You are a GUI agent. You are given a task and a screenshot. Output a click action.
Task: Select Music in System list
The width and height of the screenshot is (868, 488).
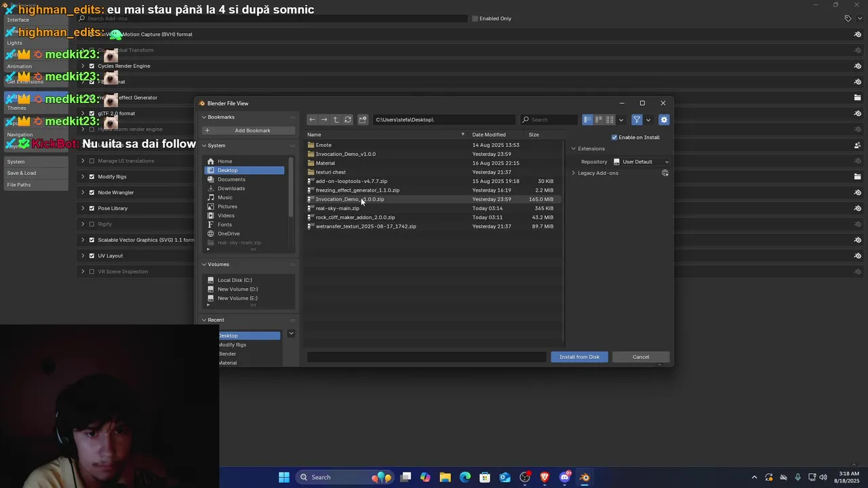click(x=244, y=197)
